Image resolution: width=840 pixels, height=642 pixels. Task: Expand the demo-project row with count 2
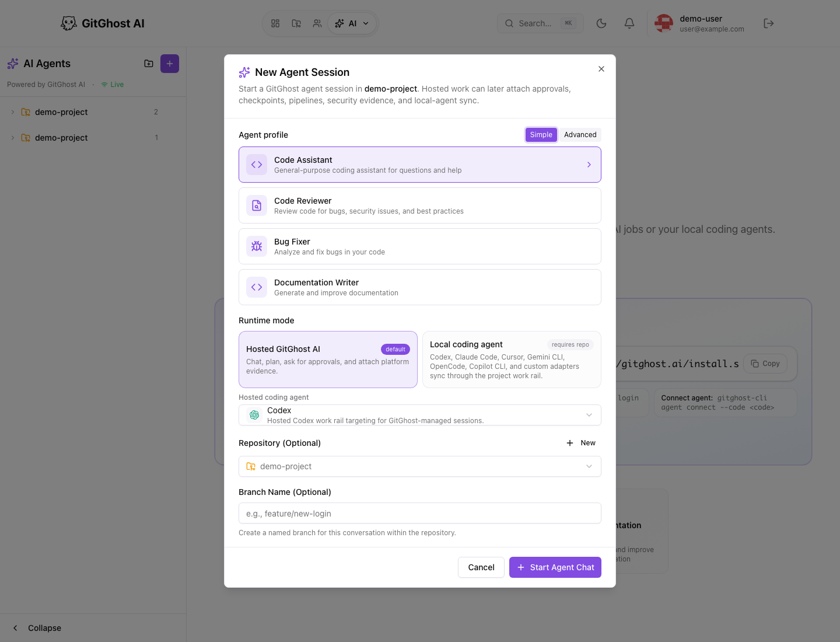click(93, 112)
